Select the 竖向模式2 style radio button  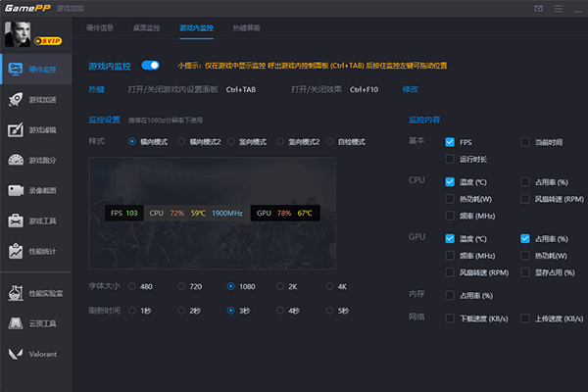click(280, 141)
